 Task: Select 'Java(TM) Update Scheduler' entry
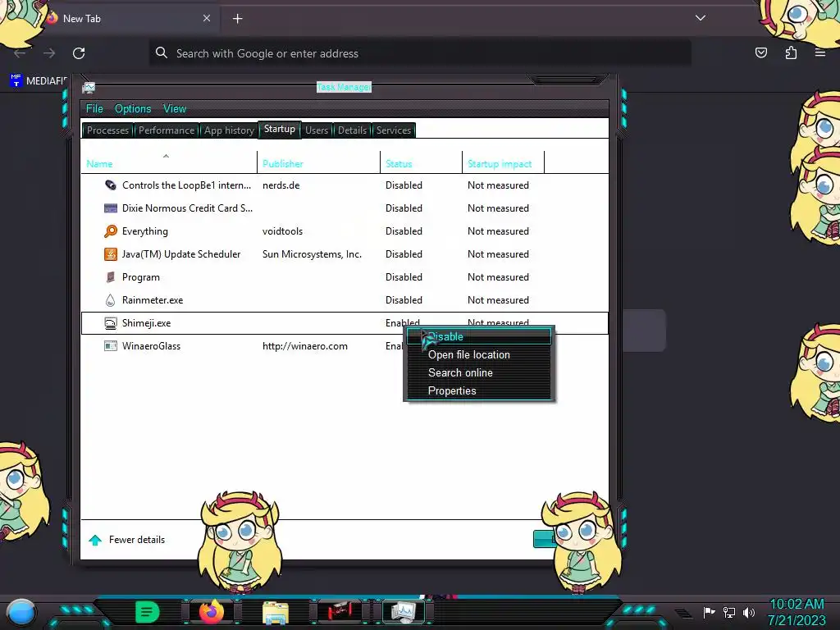click(x=181, y=254)
